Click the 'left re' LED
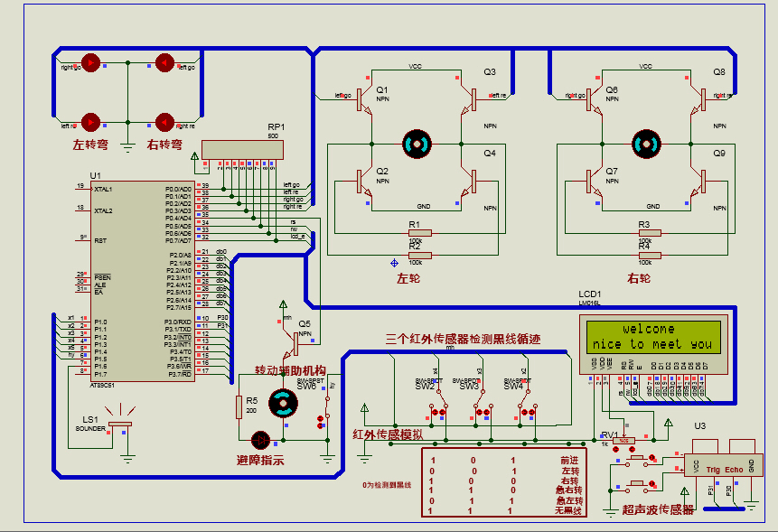This screenshot has width=778, height=532. click(90, 122)
